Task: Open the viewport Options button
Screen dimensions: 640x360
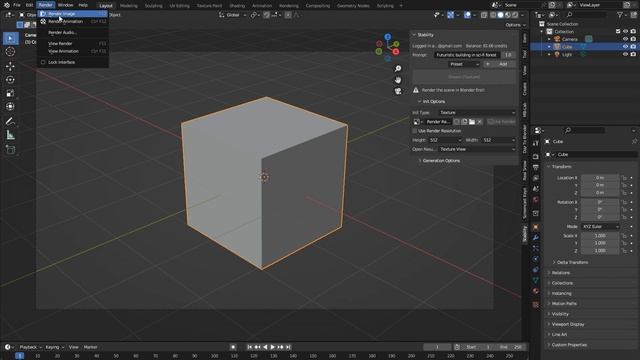Action: [516, 25]
